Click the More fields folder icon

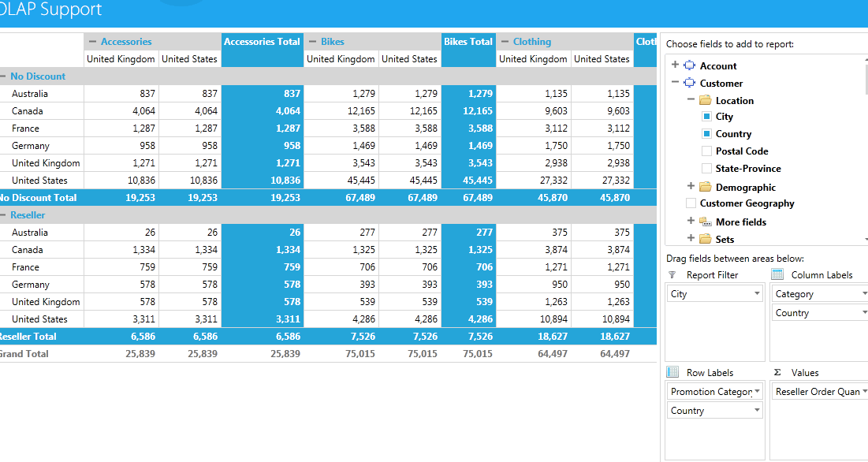pyautogui.click(x=706, y=222)
